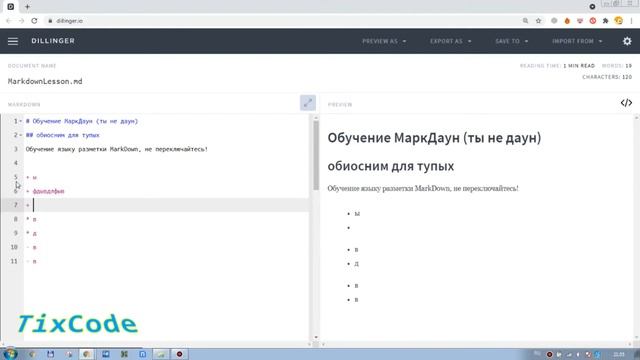Click the red tray icon in system tray
Viewport: 640px width, 360px height.
click(549, 355)
